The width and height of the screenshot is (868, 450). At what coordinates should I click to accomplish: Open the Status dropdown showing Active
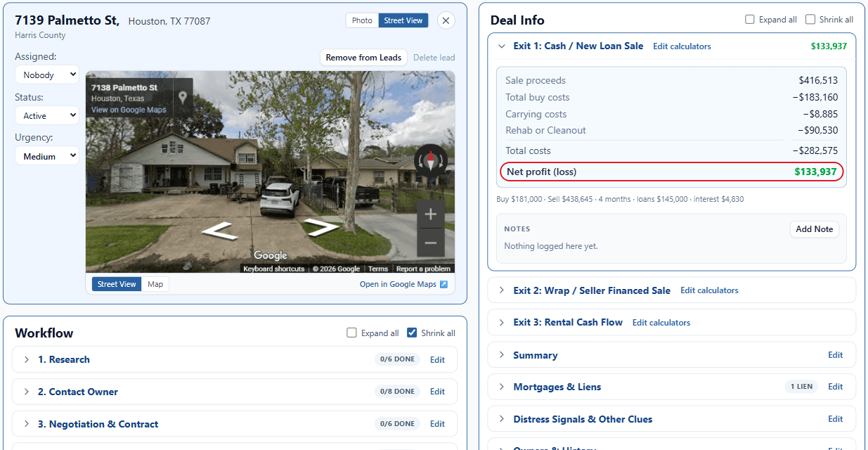(47, 115)
